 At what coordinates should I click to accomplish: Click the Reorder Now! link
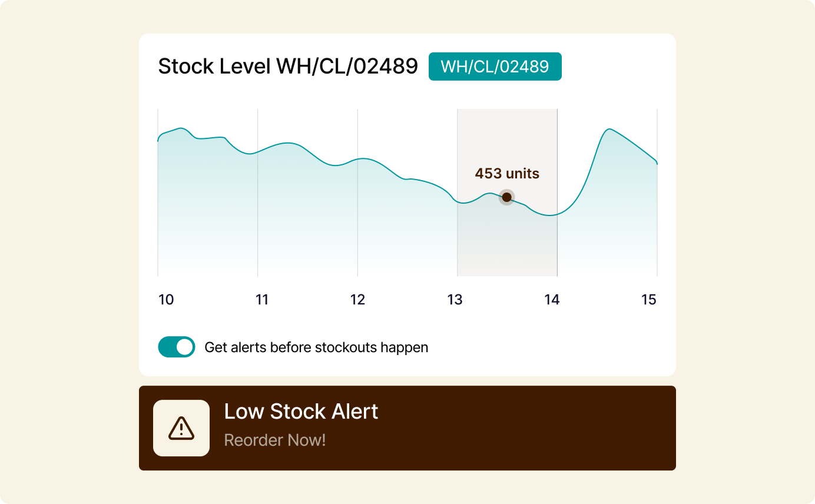tap(275, 440)
